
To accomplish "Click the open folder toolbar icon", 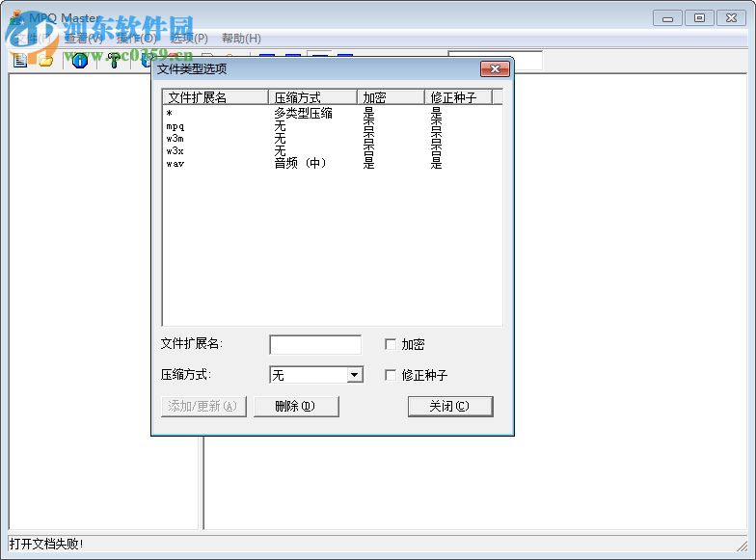I will coord(46,61).
